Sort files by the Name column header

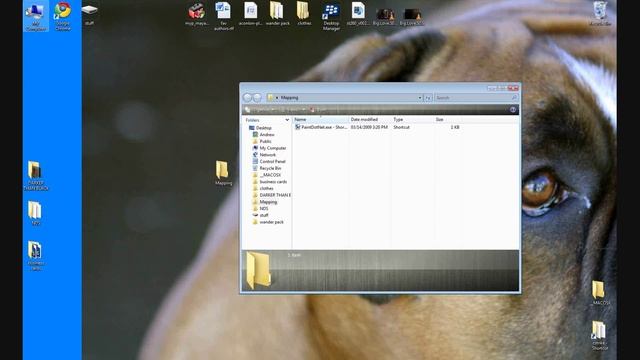tap(321, 120)
